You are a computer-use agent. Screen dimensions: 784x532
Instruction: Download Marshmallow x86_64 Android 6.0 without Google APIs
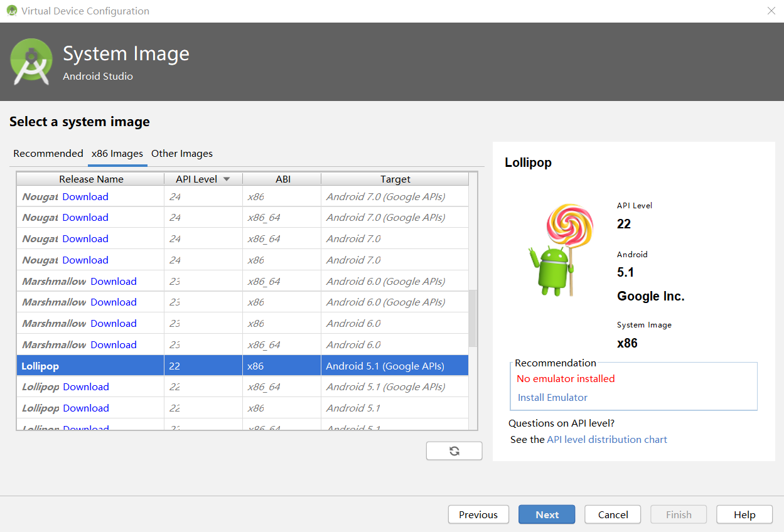click(114, 344)
